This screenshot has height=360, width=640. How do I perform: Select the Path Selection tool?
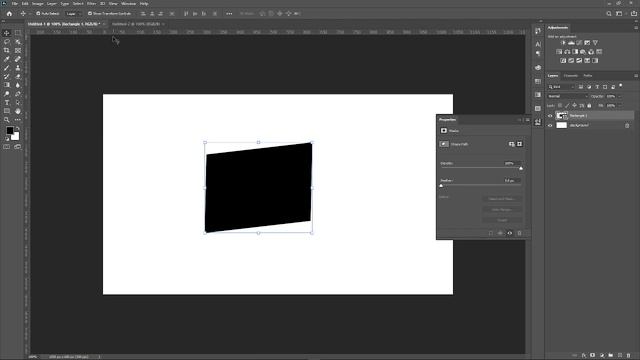pos(18,102)
